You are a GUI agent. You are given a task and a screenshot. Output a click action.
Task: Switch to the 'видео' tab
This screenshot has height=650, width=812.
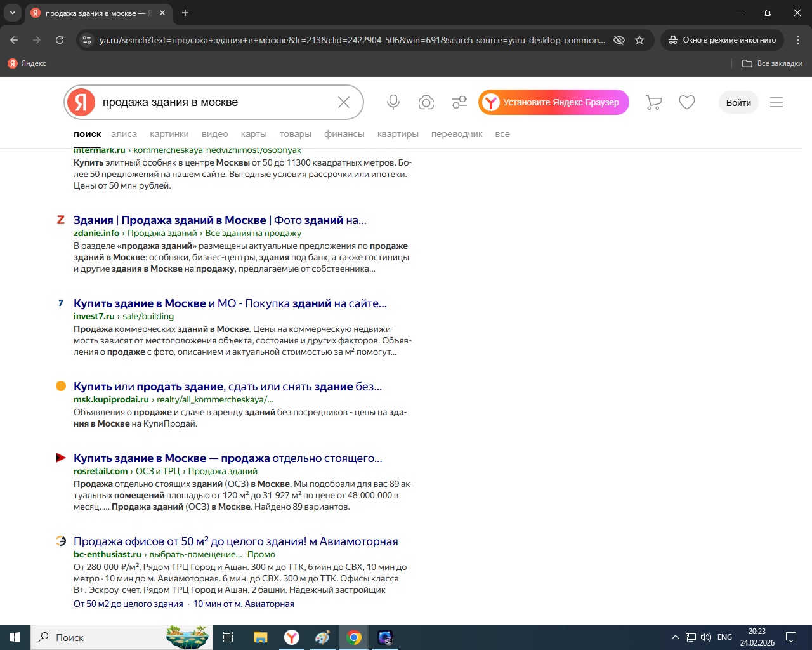tap(215, 134)
